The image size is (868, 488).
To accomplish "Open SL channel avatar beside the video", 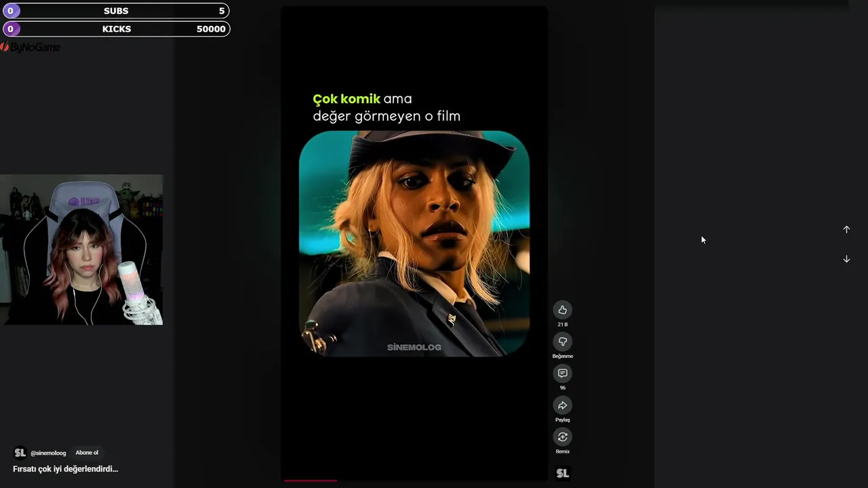I will (562, 473).
